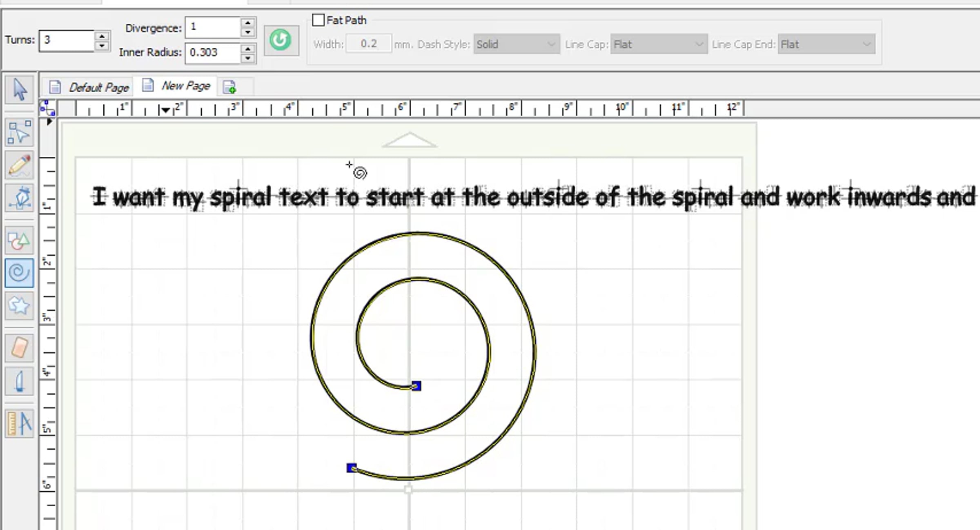
Task: Switch to the New Page tab
Action: point(176,86)
